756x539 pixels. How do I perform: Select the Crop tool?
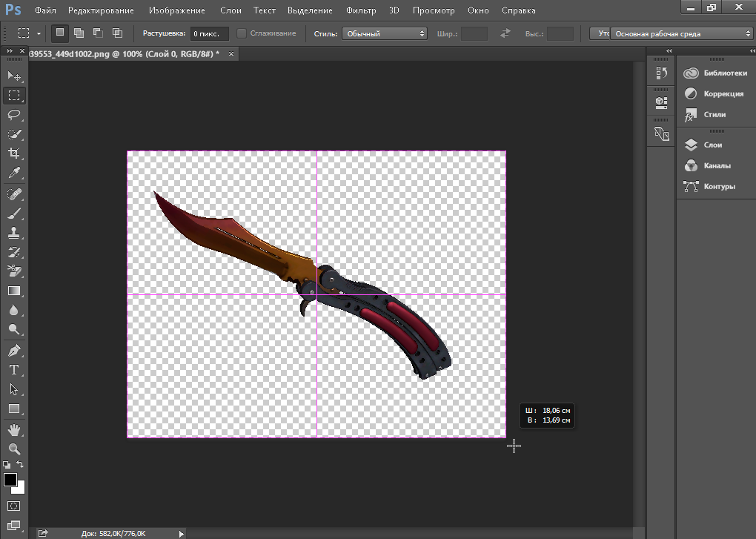coord(14,153)
